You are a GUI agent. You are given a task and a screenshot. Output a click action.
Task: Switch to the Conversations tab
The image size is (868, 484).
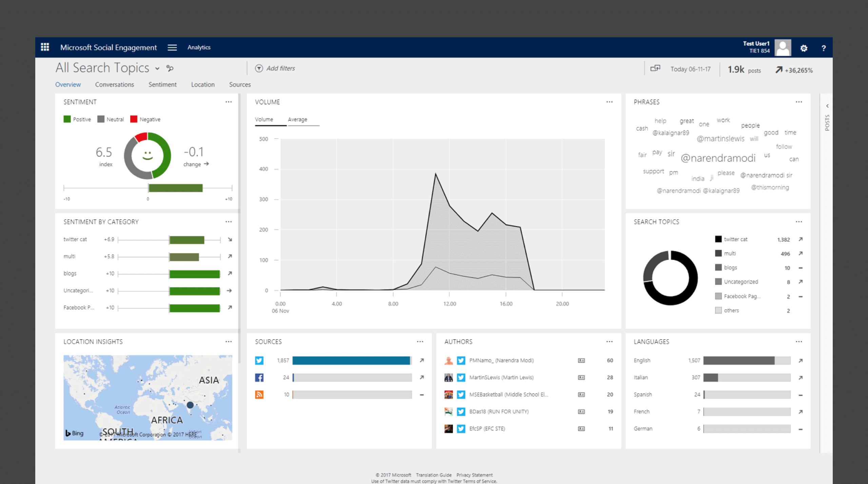114,84
